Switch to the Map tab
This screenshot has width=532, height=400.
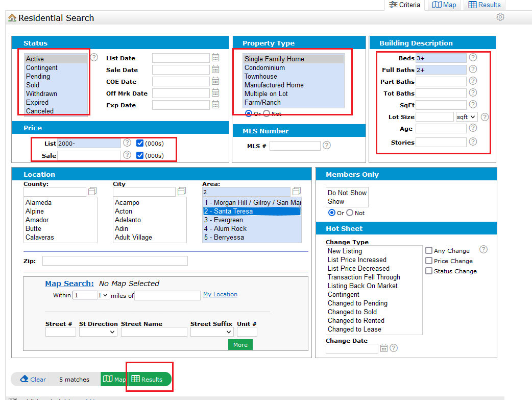(444, 5)
